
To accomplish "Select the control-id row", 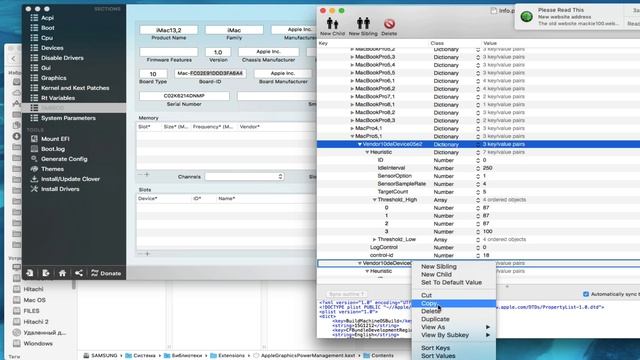I will point(478,255).
